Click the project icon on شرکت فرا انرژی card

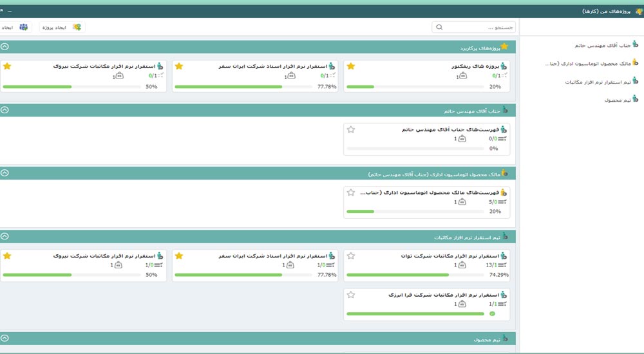[x=504, y=294]
